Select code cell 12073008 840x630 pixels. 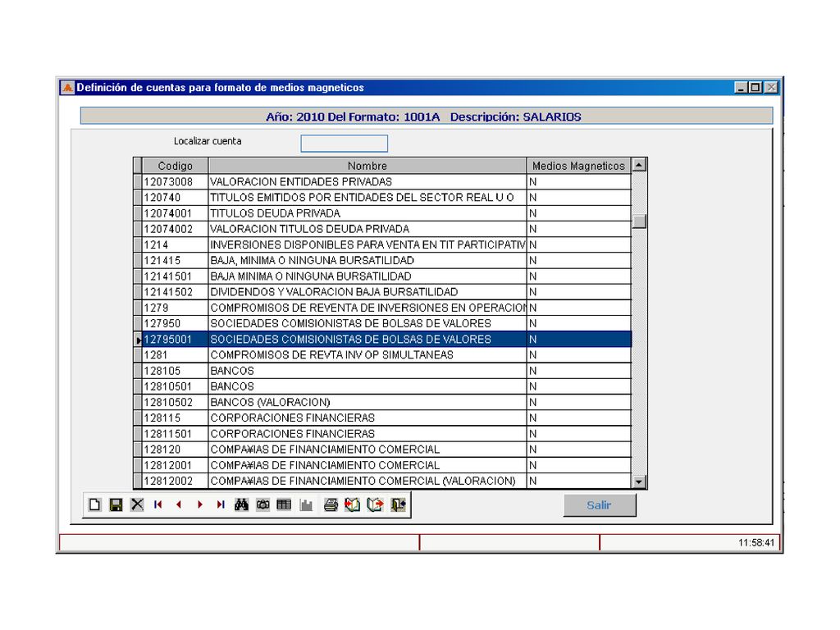click(x=176, y=181)
